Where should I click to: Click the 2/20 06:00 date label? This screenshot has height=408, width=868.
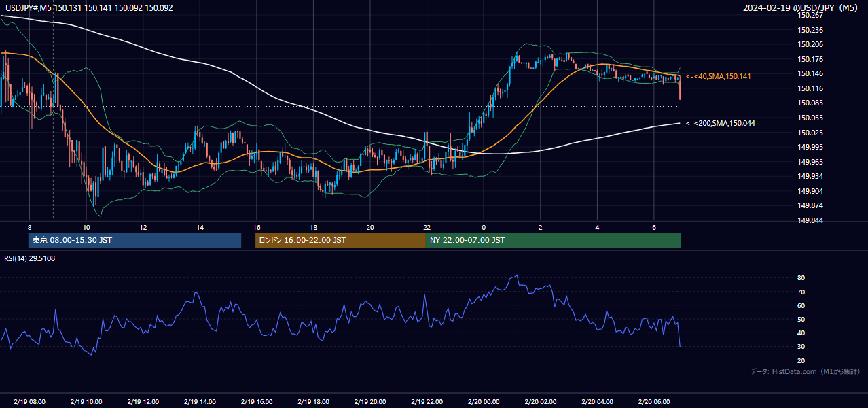654,402
